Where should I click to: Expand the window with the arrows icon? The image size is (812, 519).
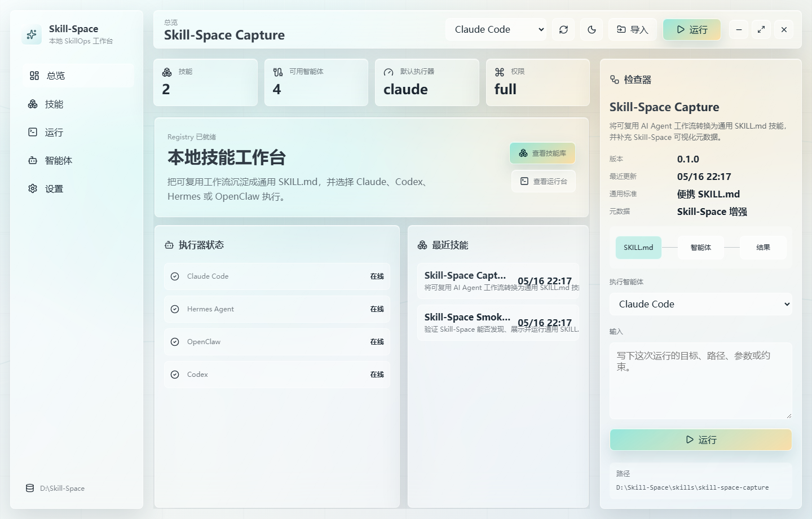761,29
